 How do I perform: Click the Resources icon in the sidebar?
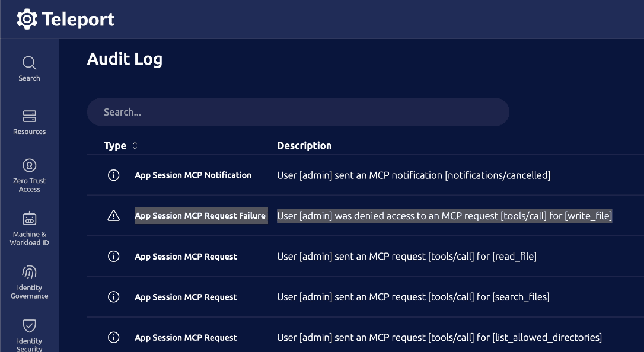point(29,117)
